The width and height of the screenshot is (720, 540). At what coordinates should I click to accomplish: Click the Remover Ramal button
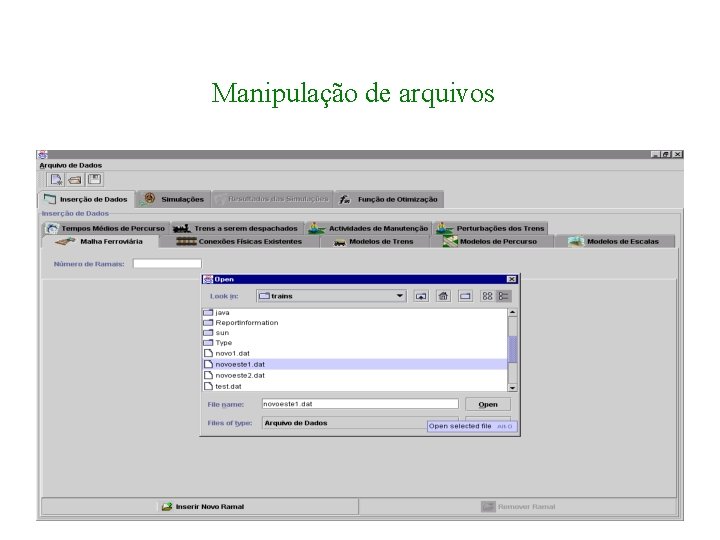click(x=518, y=507)
